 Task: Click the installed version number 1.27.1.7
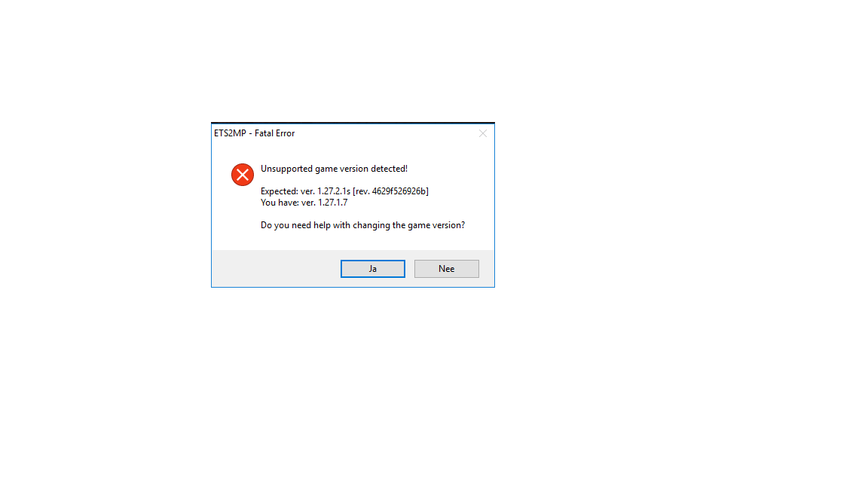[333, 203]
